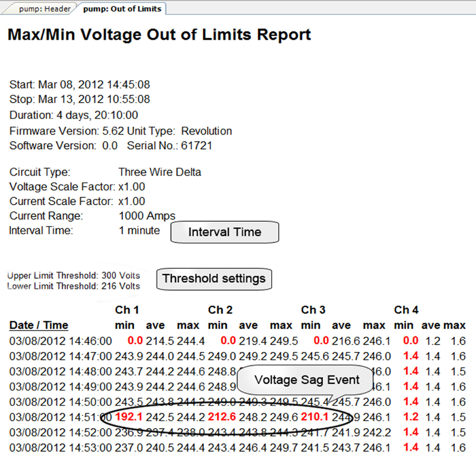Select the Duration 4 days value
Viewport: 476px width, 454px height.
74,115
